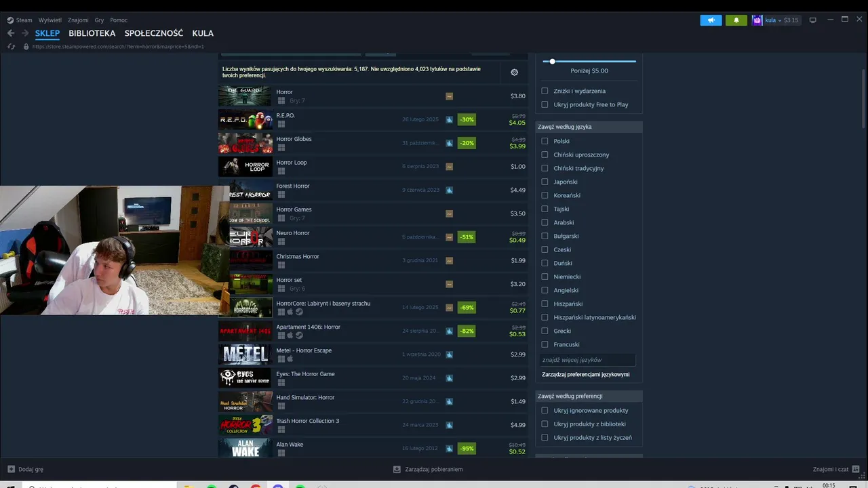The image size is (868, 488).
Task: Check Ukryj produkty z listy życzeń
Action: tap(545, 437)
